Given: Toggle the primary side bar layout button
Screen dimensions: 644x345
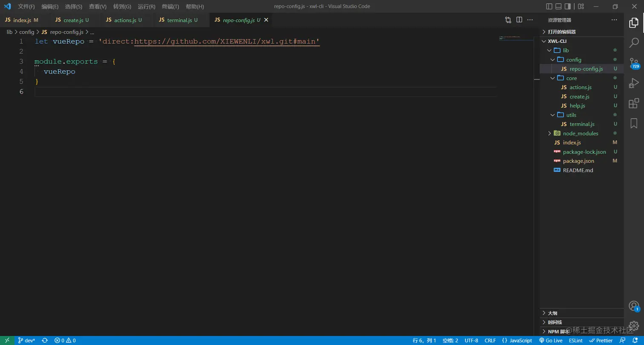Looking at the screenshot, I should pos(549,6).
